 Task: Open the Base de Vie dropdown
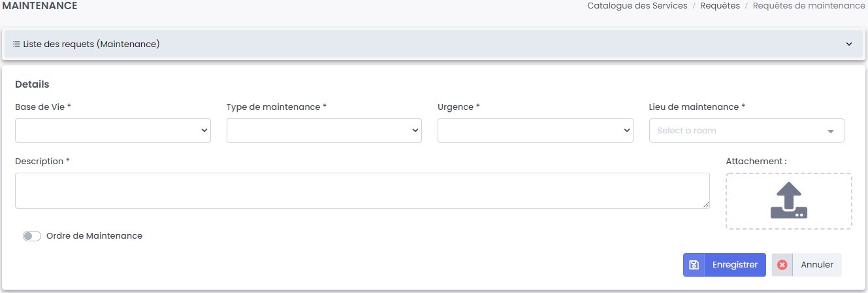point(113,131)
